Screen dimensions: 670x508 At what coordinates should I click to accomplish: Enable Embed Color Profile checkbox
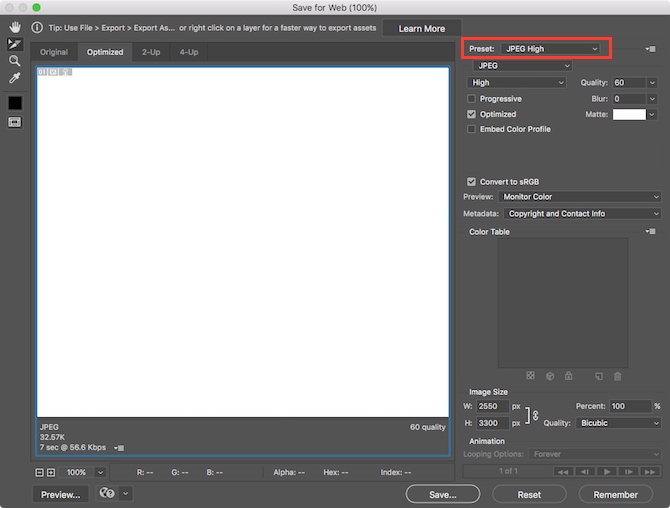point(471,129)
